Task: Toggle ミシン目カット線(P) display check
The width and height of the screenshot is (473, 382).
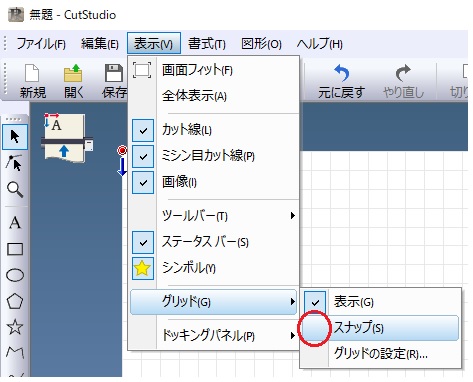Action: click(143, 156)
